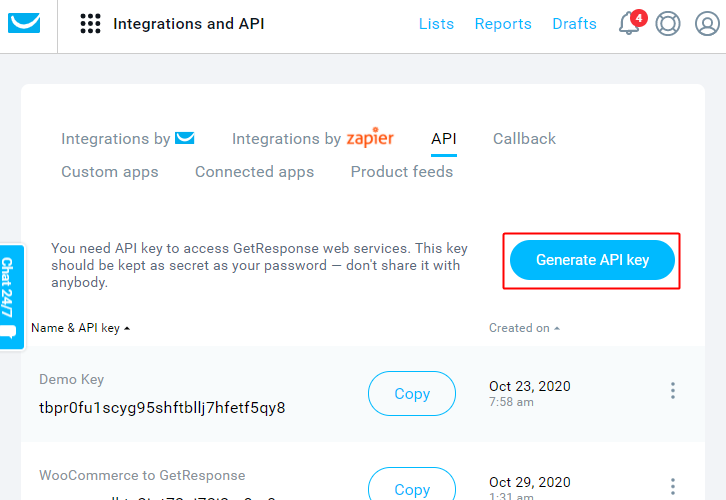Switch to the Callback tab
This screenshot has height=500, width=726.
[524, 139]
